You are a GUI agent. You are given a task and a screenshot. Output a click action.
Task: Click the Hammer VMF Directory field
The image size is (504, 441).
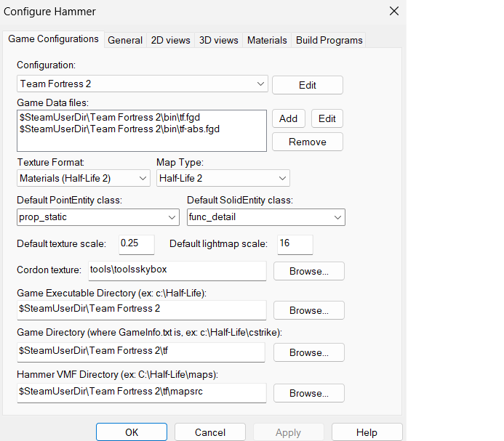pyautogui.click(x=142, y=393)
